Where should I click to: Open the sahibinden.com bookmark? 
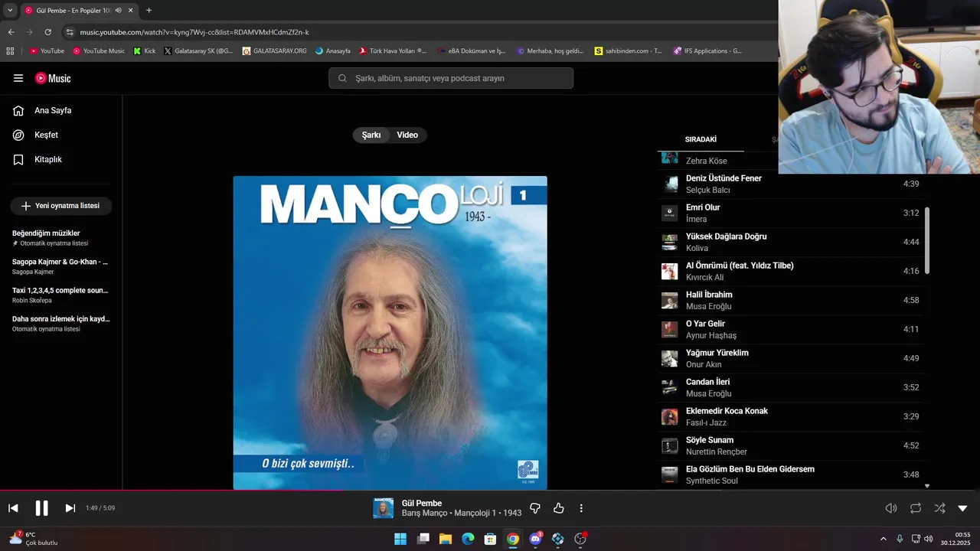coord(629,51)
